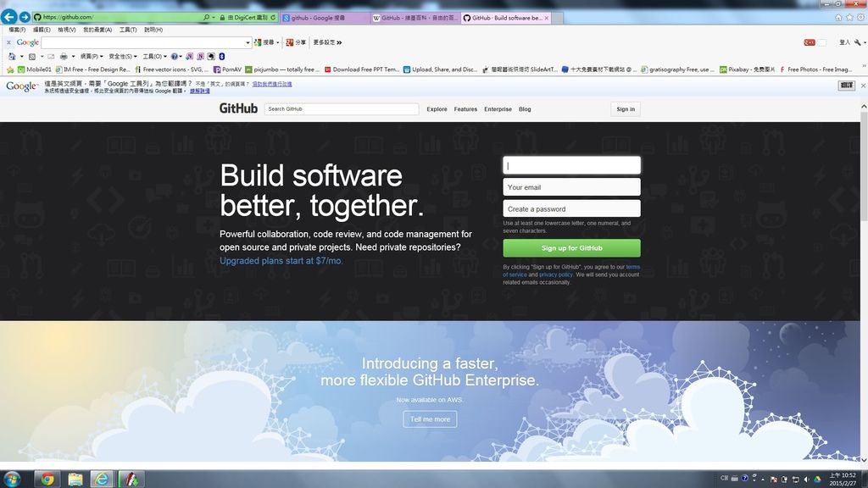This screenshot has height=488, width=868.
Task: Click the Print icon on the command bar
Action: (x=63, y=56)
